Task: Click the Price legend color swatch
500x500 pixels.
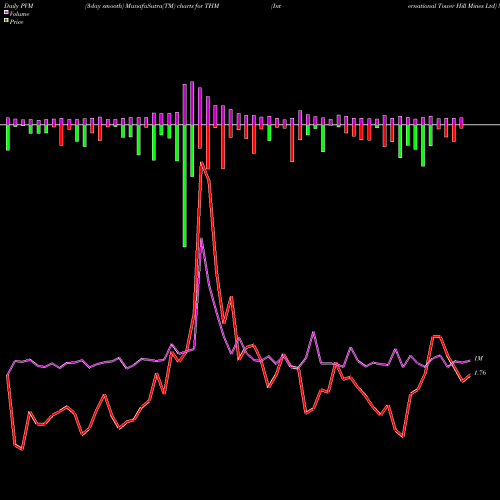Action: pyautogui.click(x=6, y=21)
